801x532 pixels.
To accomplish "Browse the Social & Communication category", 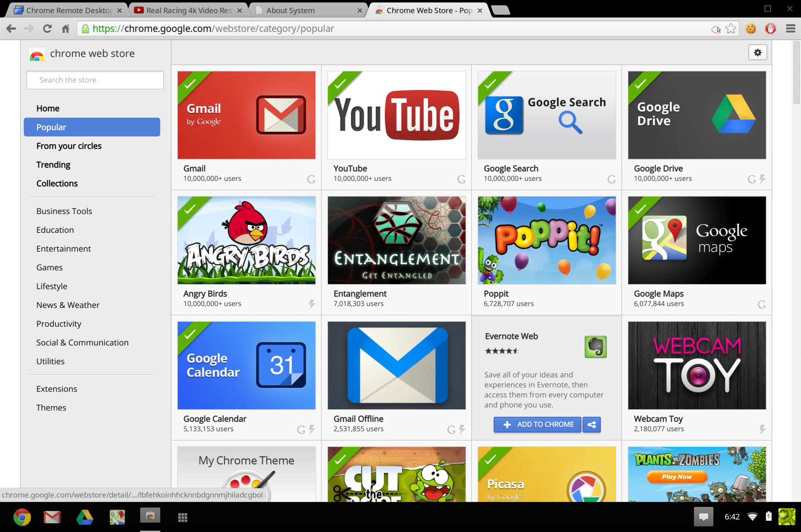I will (82, 342).
